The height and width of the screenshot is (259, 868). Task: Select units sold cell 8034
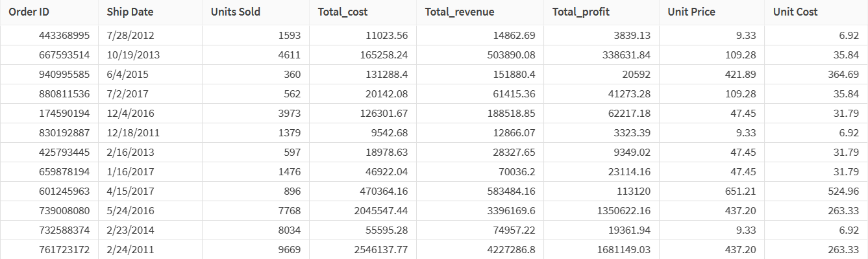point(256,230)
